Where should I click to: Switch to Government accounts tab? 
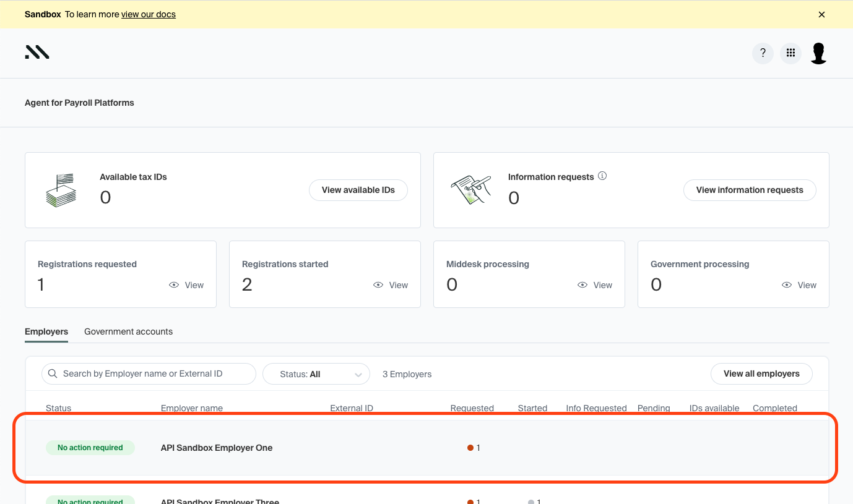[x=128, y=331]
